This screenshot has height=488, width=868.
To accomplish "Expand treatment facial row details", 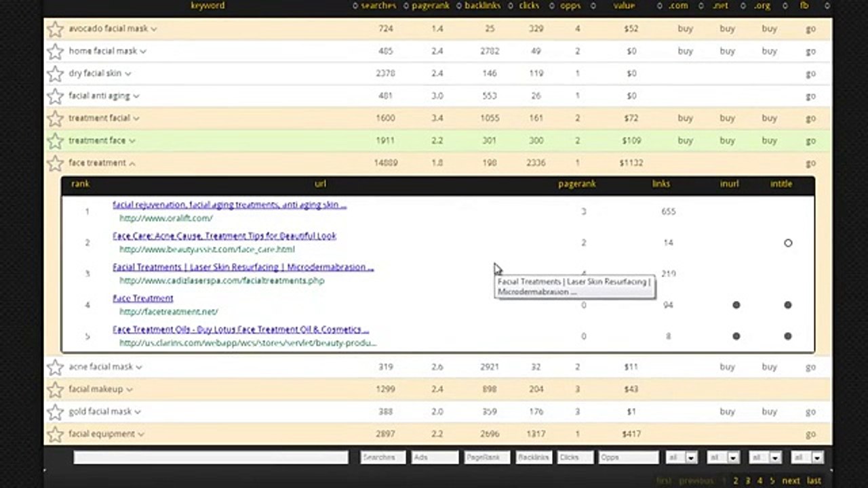I will [x=136, y=119].
